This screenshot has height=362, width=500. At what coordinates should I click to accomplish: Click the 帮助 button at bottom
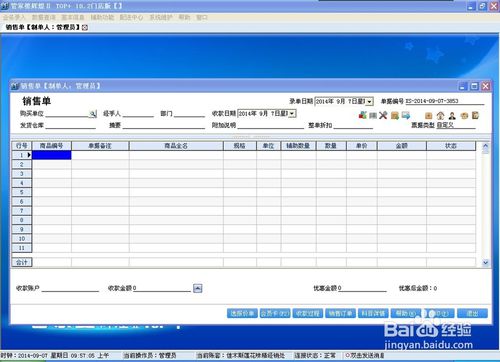406,313
